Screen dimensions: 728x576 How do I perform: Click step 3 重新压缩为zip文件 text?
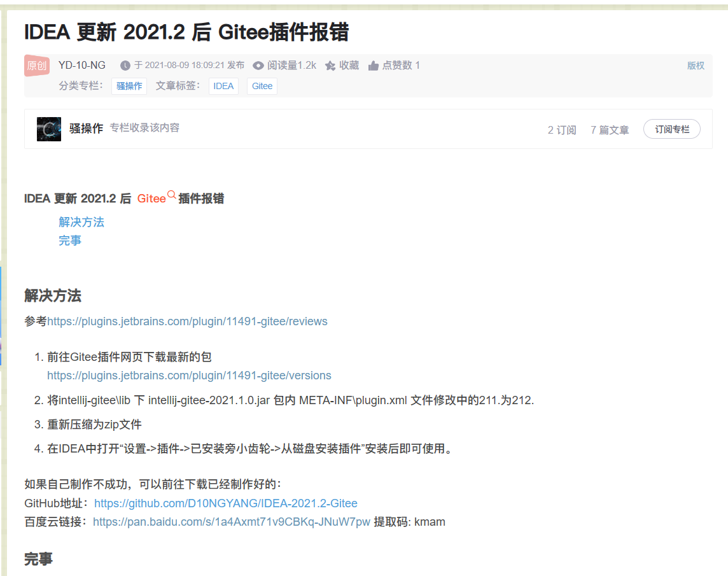point(94,425)
